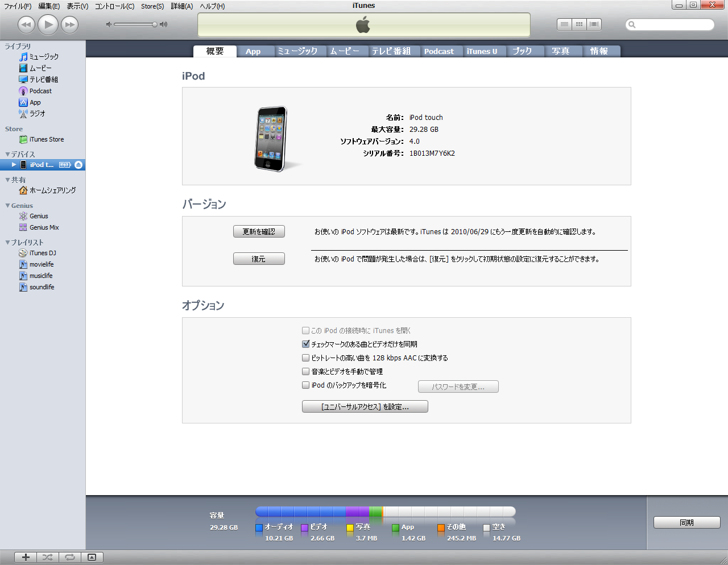Click the 復元 restore button
Screen dimensions: 728x565
coord(259,259)
